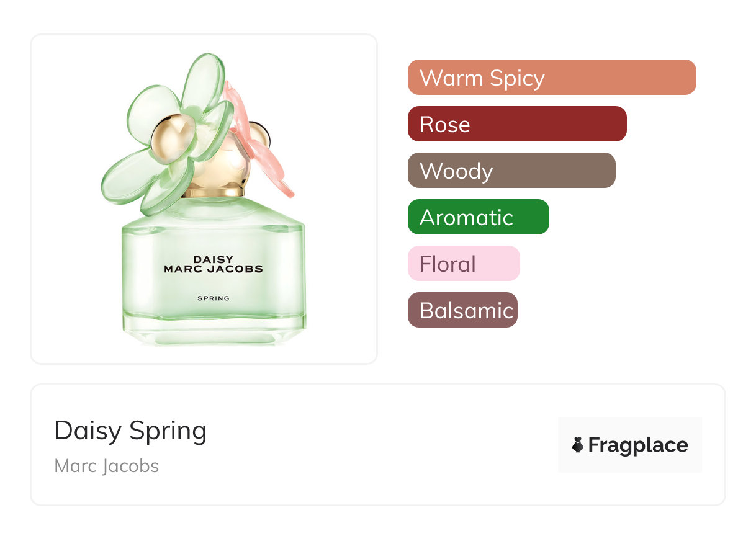Click the Balsamic accord bar

click(462, 310)
